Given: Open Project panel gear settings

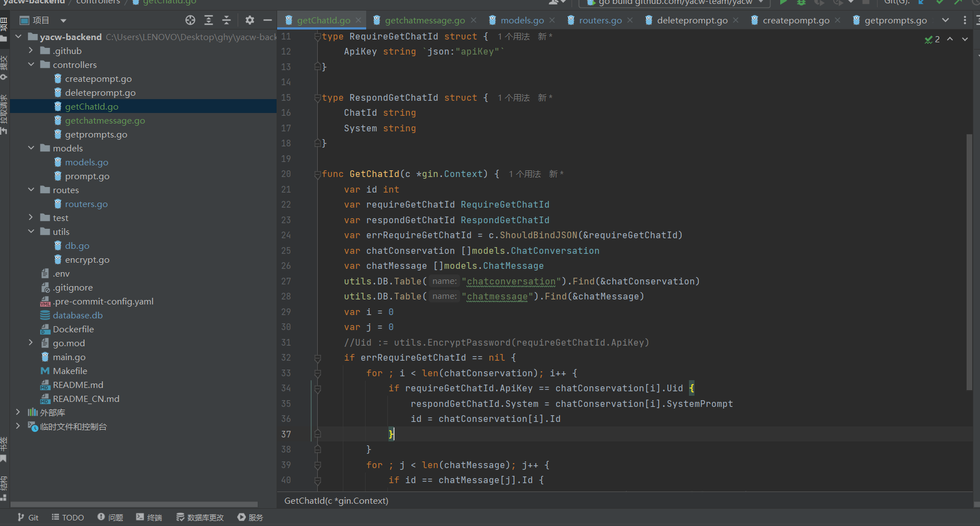Looking at the screenshot, I should coord(250,21).
